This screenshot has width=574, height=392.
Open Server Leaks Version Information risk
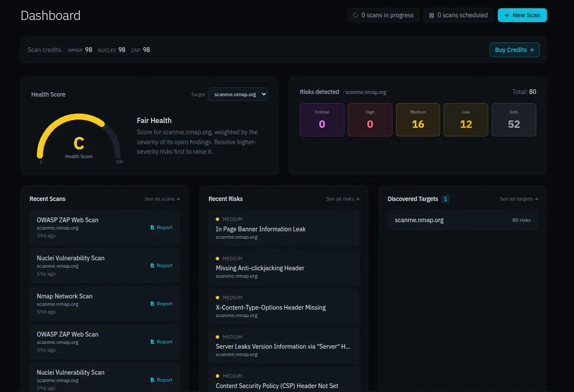[x=284, y=345]
